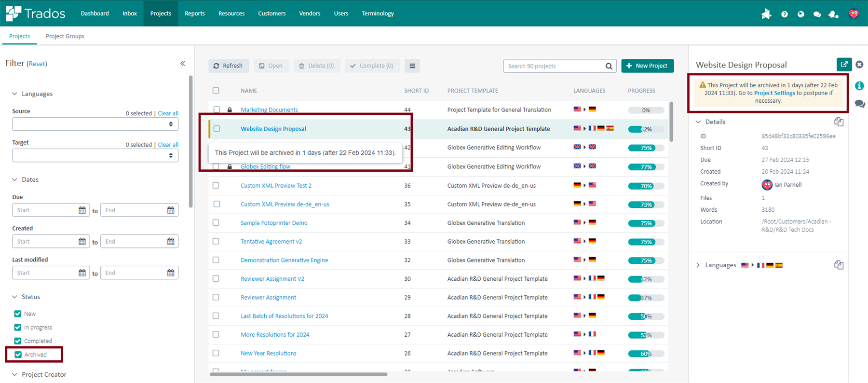Open the Resources menu item

tap(231, 14)
